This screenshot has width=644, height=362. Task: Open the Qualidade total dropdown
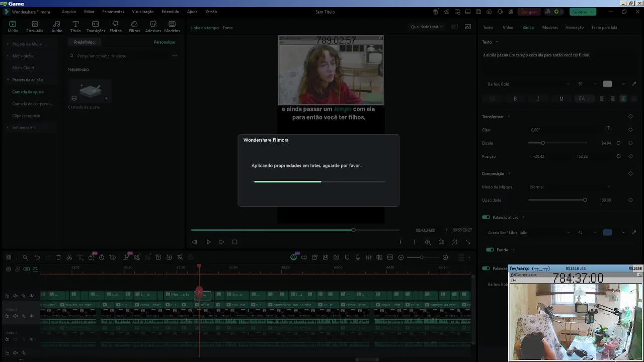[x=427, y=27]
